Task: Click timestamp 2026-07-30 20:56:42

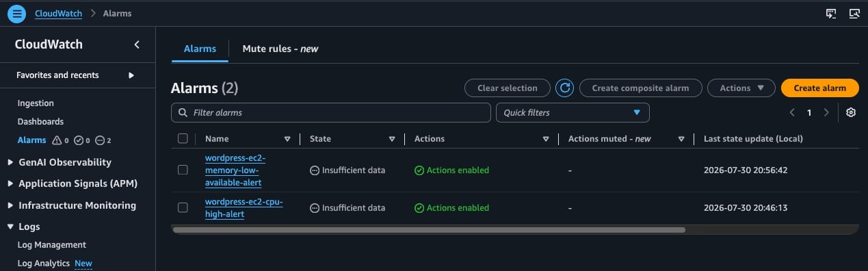Action: 746,170
